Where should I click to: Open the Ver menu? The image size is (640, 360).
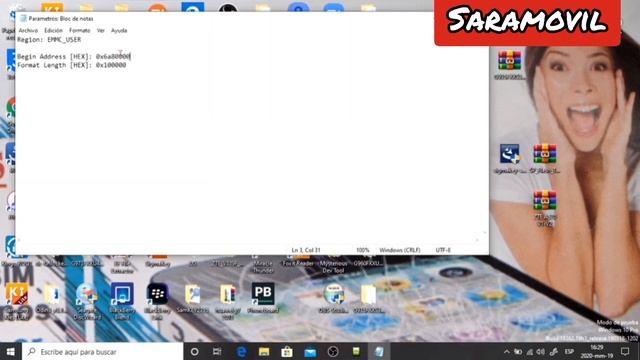101,30
